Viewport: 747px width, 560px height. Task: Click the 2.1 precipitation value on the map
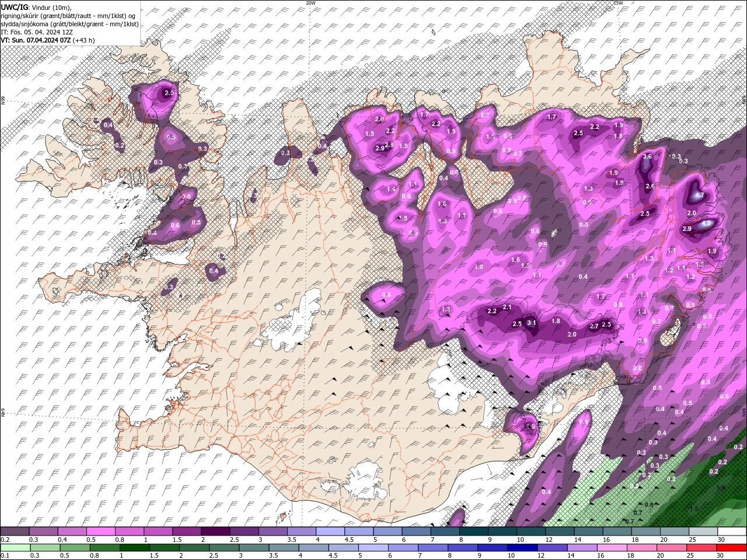click(x=507, y=307)
